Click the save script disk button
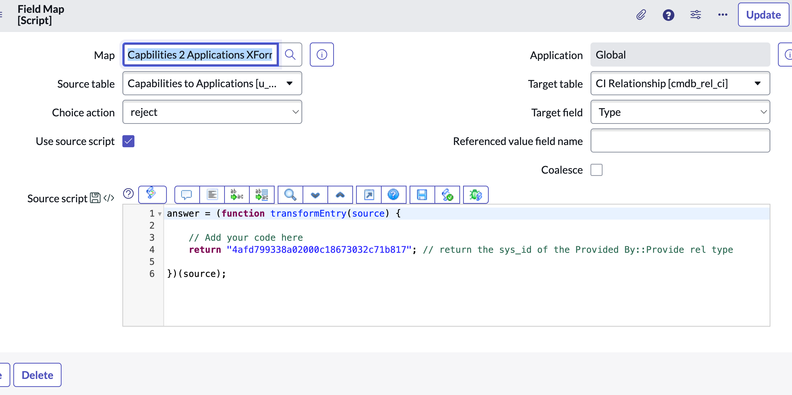Image resolution: width=792 pixels, height=395 pixels. (x=422, y=194)
